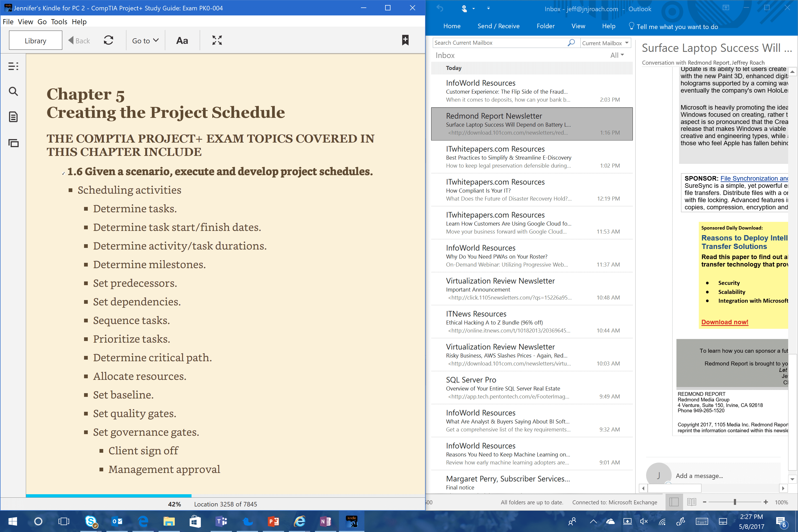Open Outlook from taskbar

[x=117, y=521]
